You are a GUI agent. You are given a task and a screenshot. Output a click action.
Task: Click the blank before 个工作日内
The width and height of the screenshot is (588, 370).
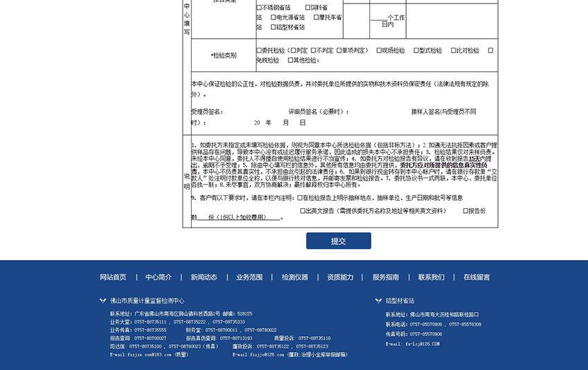pos(379,18)
